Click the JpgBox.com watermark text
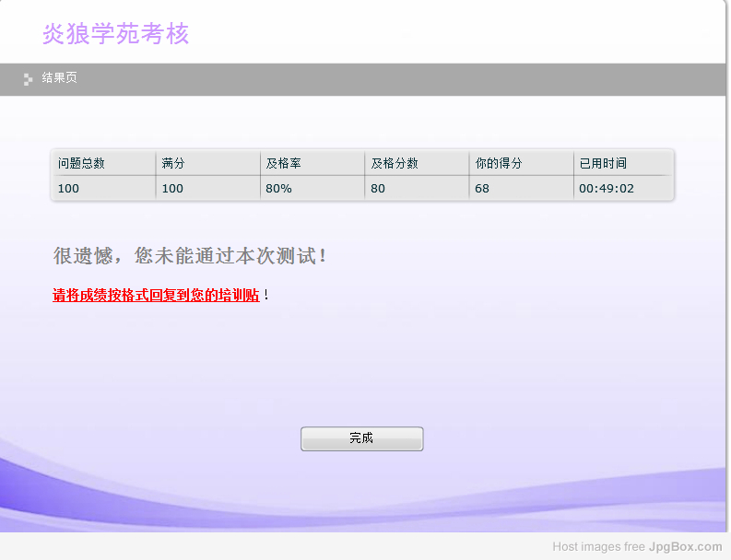Image resolution: width=731 pixels, height=560 pixels. click(x=686, y=547)
